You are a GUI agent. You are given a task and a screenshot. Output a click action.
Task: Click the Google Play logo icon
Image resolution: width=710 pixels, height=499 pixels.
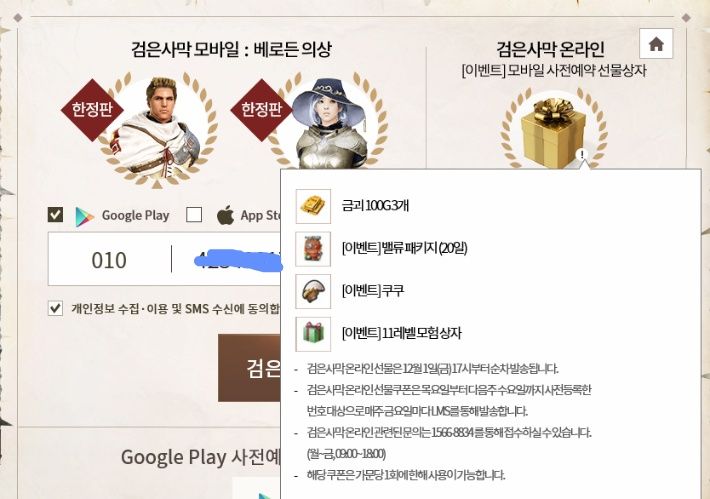click(85, 216)
